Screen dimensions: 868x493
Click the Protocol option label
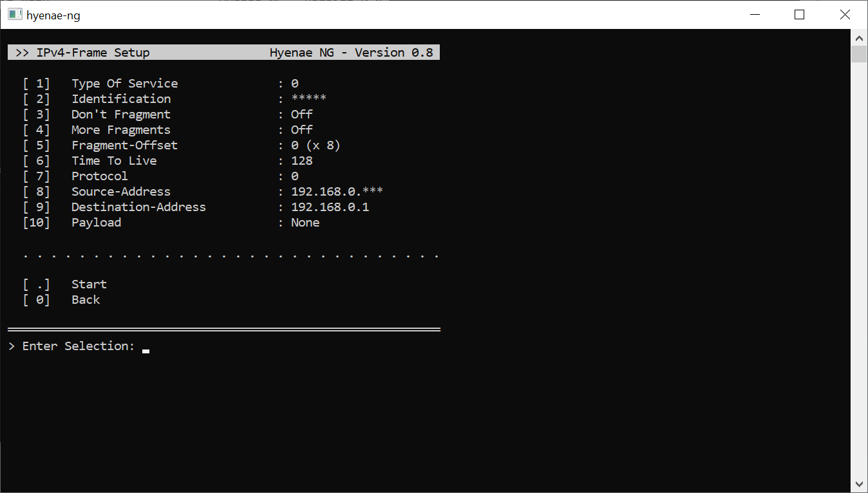tap(100, 176)
